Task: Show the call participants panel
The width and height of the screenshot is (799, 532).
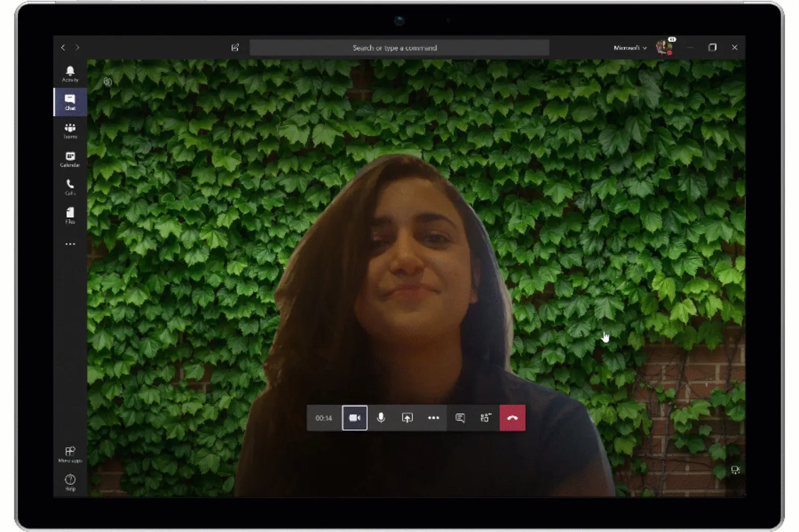Action: coord(486,418)
